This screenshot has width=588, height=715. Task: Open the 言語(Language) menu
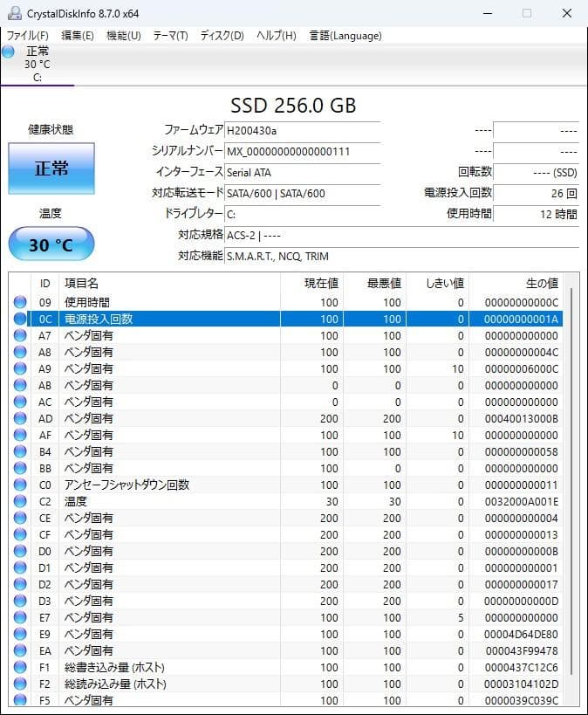(345, 36)
